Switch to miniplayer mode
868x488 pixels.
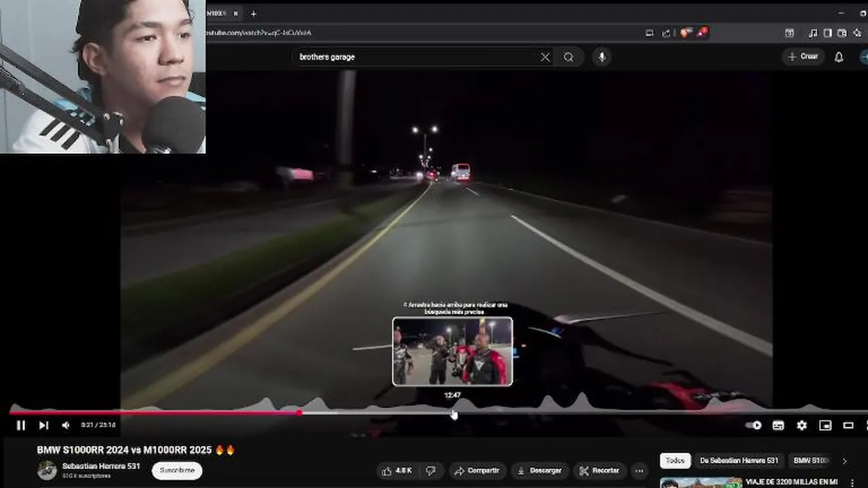point(825,425)
